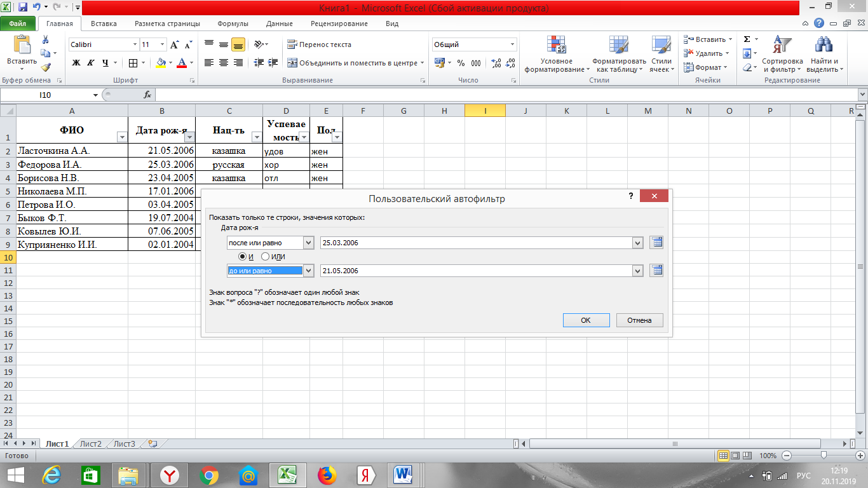Click cell A2 with Ласточкина А.А.
868x488 pixels.
(72, 151)
